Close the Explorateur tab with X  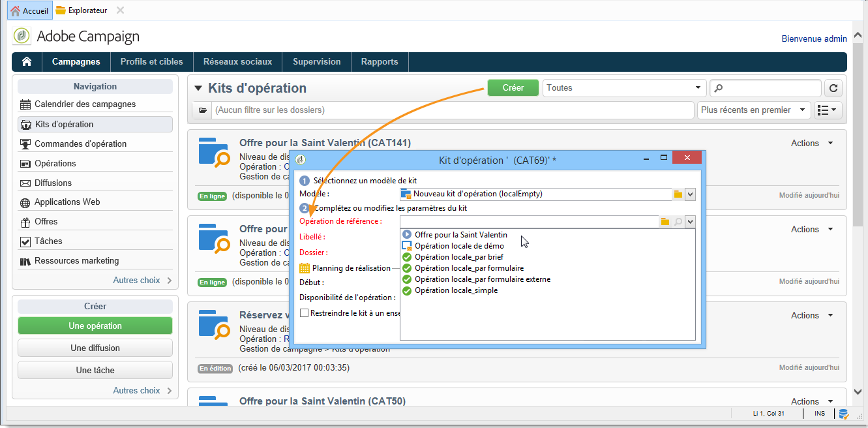click(119, 10)
